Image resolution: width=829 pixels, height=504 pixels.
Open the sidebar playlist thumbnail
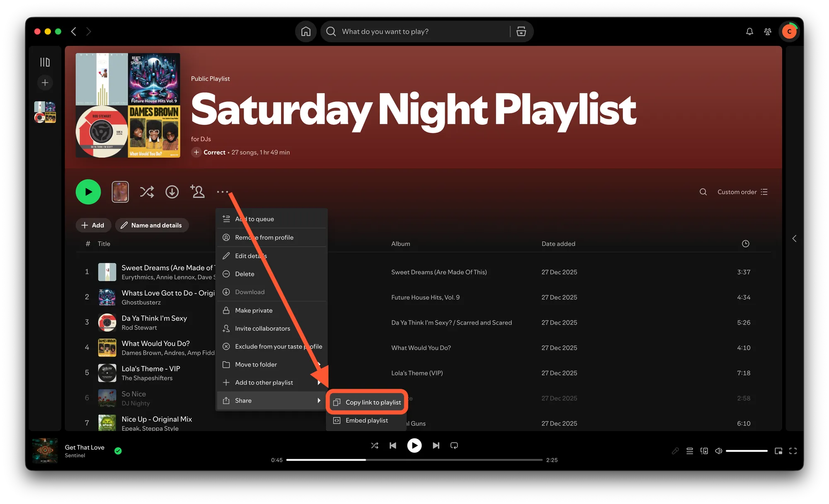point(45,112)
